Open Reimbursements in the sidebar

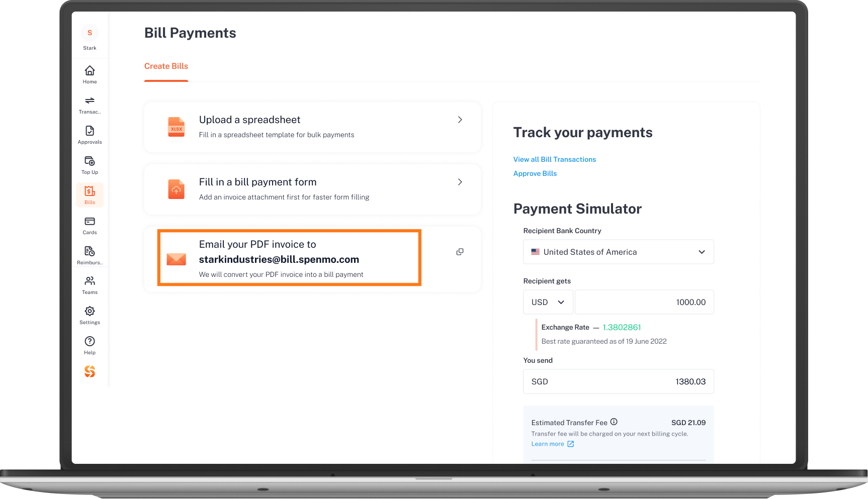click(x=90, y=255)
